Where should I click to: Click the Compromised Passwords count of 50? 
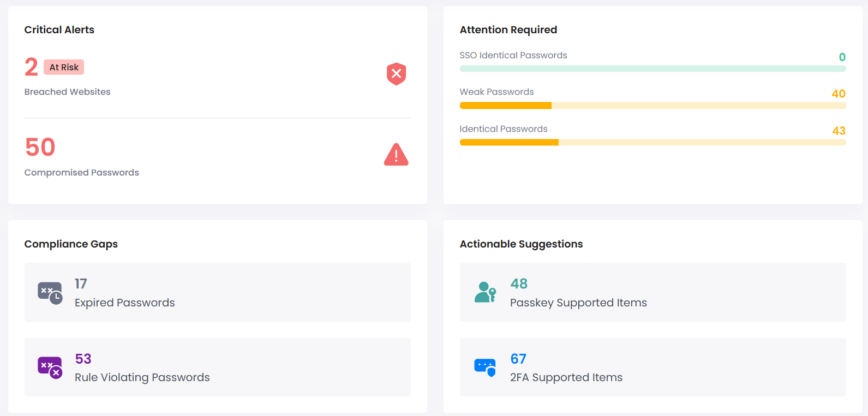39,147
